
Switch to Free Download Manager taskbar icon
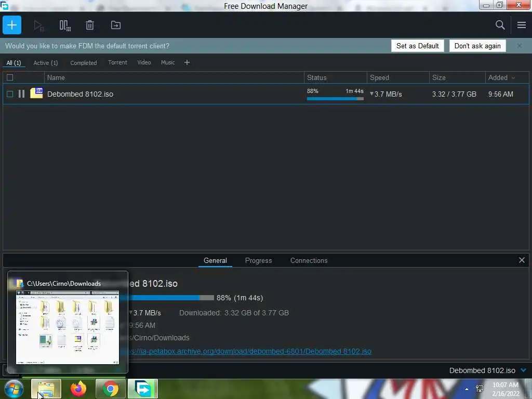coord(143,389)
